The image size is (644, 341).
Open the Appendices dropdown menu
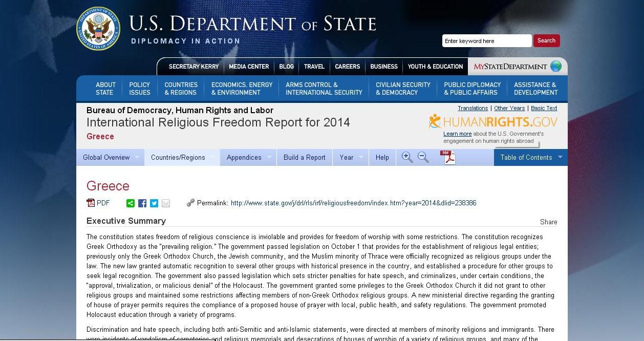point(248,157)
